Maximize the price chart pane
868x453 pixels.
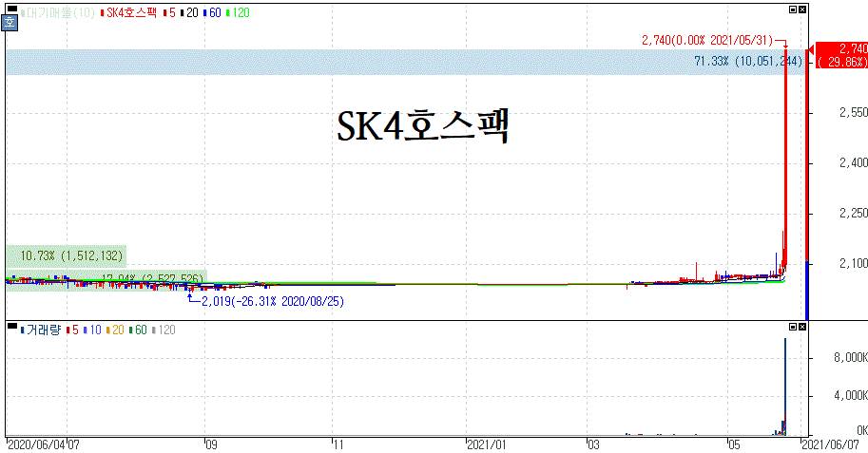(x=793, y=9)
